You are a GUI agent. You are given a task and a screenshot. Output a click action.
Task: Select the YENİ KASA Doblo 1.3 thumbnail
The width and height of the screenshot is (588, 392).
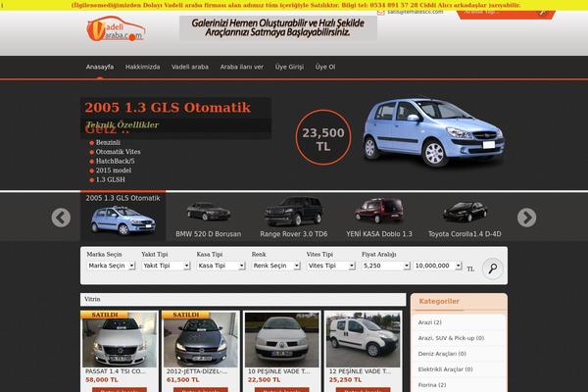tap(379, 219)
